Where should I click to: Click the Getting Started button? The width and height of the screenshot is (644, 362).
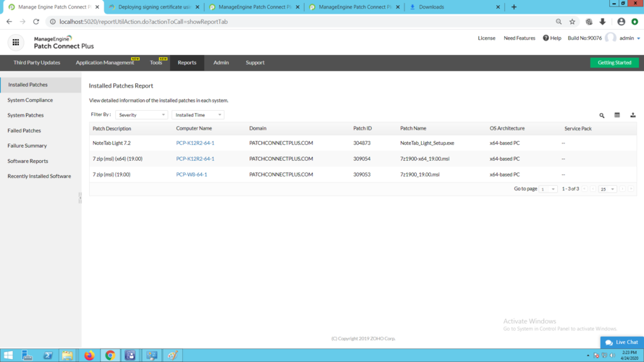[x=614, y=63]
